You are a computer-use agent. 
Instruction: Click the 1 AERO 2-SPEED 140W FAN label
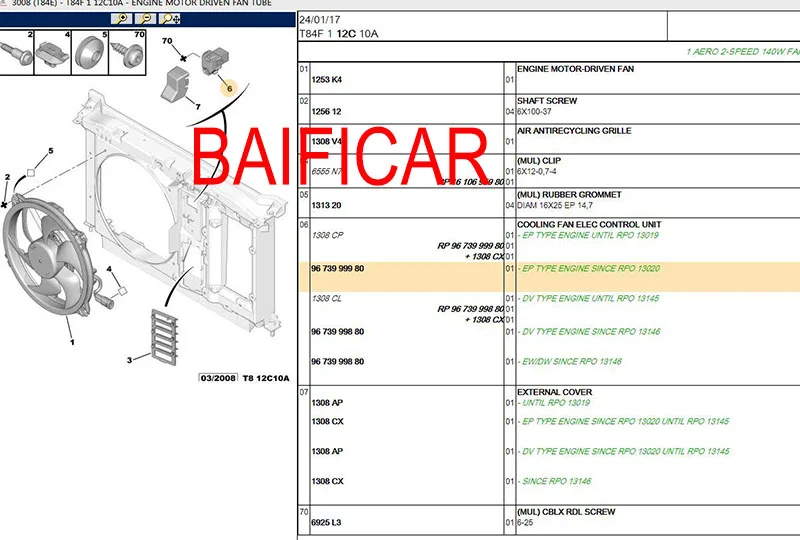(743, 52)
